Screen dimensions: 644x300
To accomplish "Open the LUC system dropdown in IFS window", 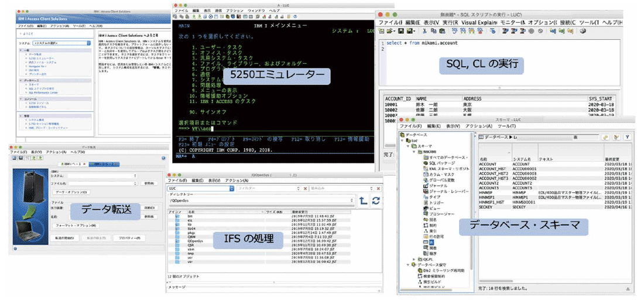I will [x=232, y=188].
